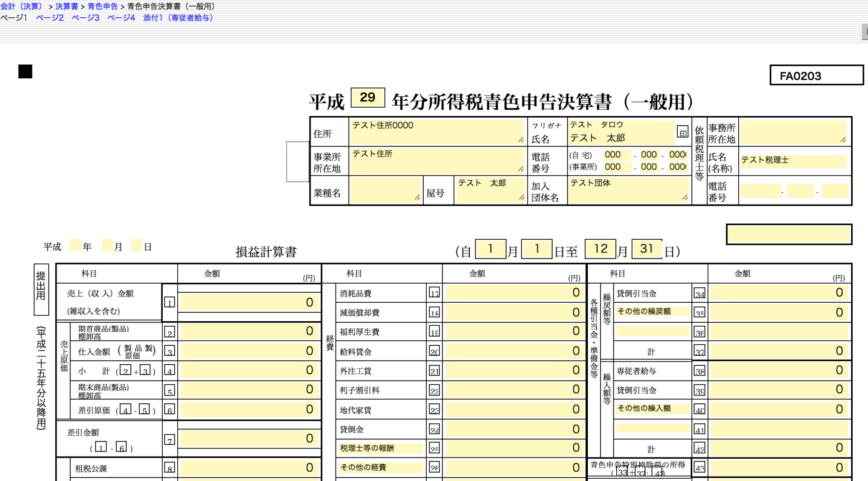
Task: Edit the 氏名 field テスト 太郎
Action: 621,138
